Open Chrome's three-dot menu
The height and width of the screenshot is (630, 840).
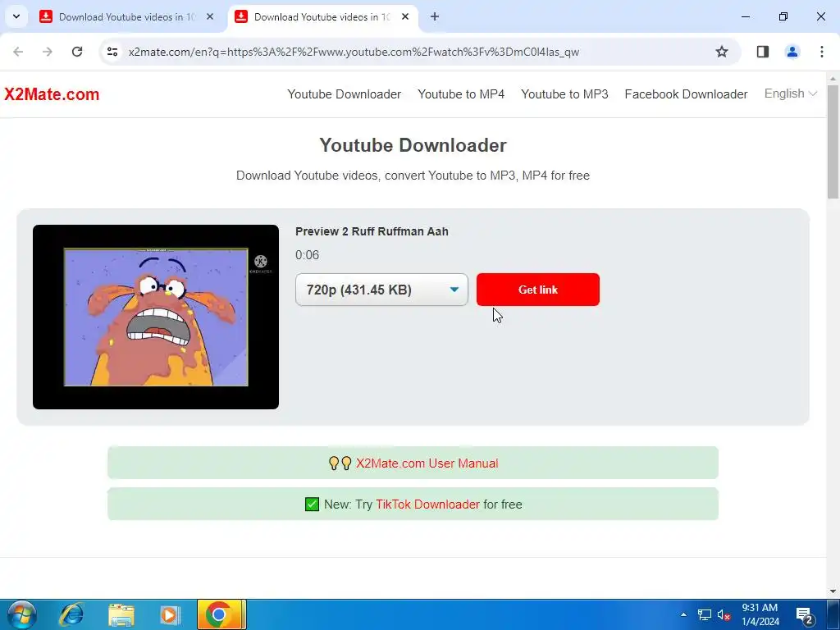click(x=822, y=52)
